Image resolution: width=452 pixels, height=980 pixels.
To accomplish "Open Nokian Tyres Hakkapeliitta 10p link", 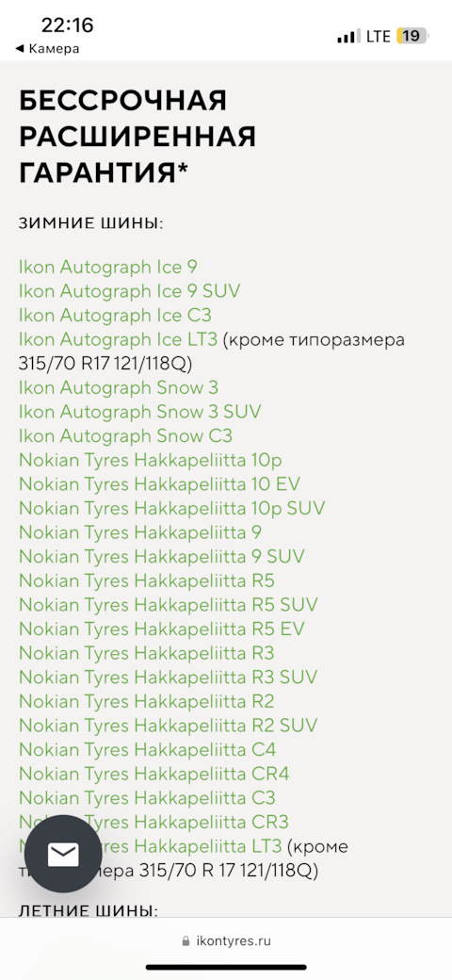I will click(151, 461).
